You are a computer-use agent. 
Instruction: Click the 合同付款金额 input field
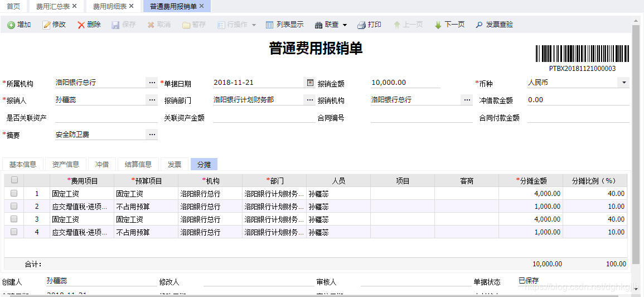[578, 118]
